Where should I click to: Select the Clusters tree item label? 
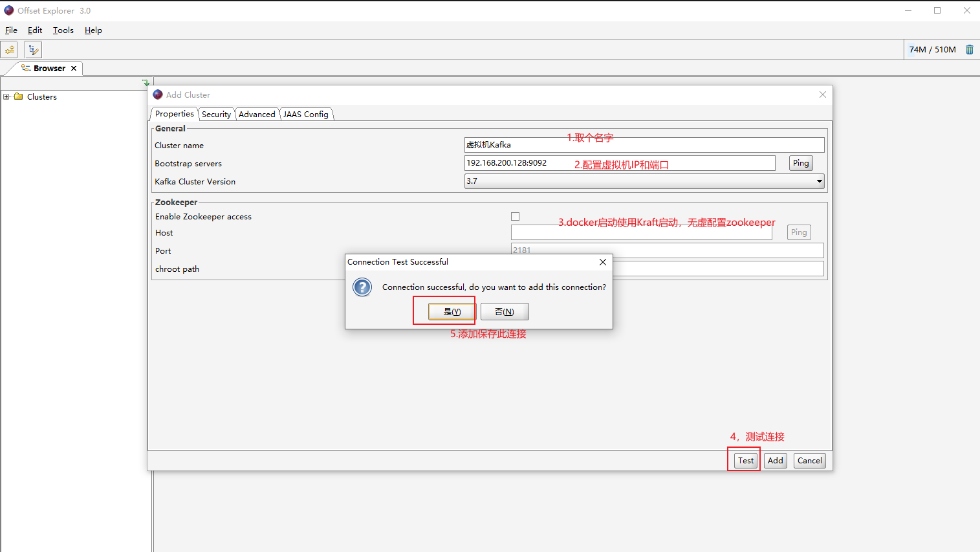(42, 97)
